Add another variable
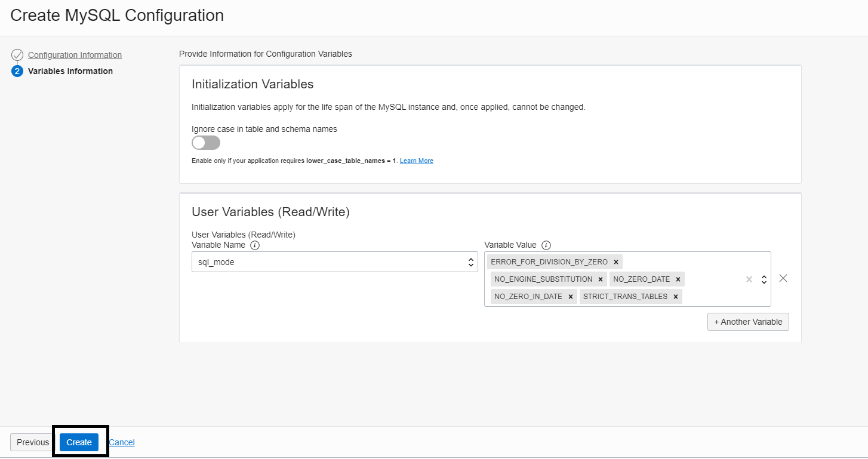The image size is (868, 459). (748, 322)
